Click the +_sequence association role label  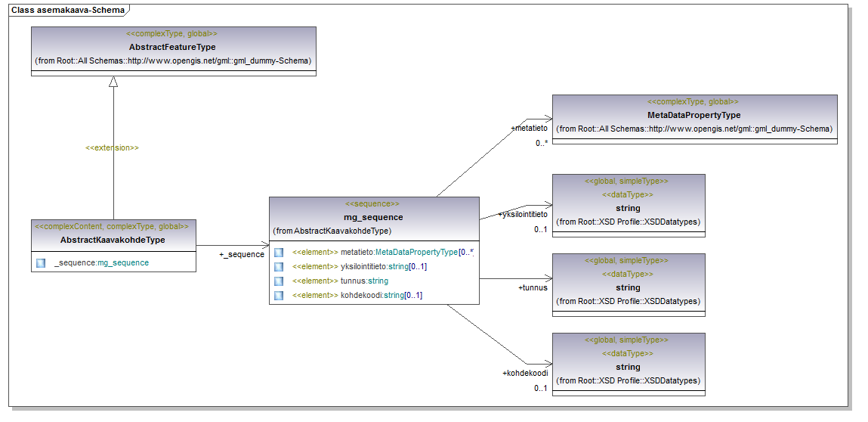242,255
